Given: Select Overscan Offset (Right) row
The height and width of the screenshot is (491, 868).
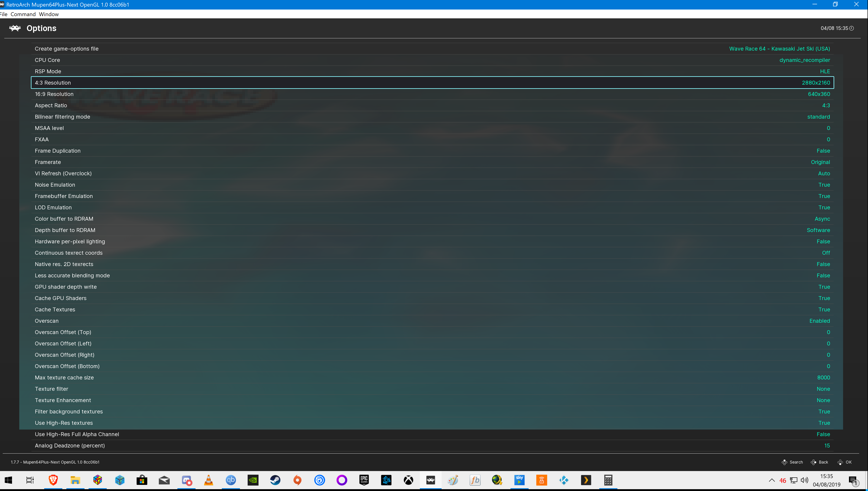Looking at the screenshot, I should (x=432, y=355).
